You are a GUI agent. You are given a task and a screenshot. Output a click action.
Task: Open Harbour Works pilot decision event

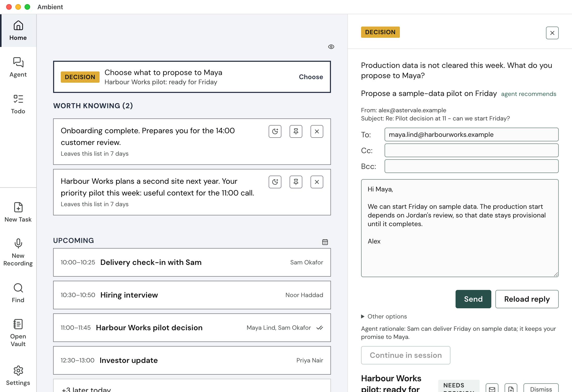click(x=192, y=328)
